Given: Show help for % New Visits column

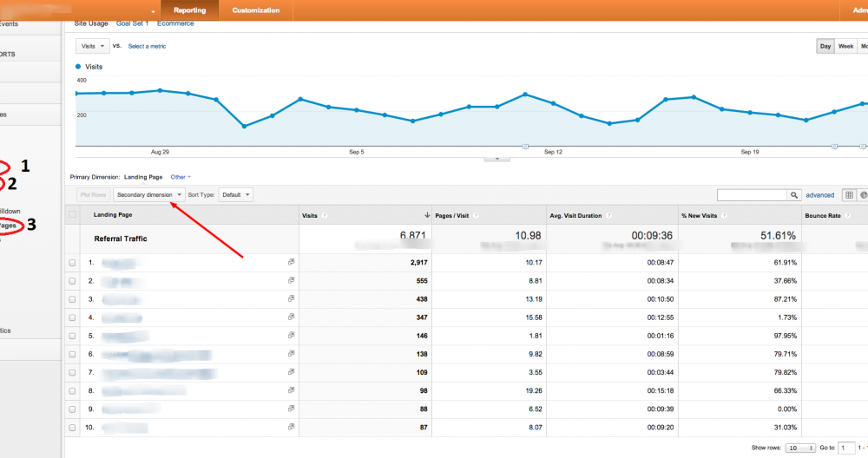Looking at the screenshot, I should [723, 215].
